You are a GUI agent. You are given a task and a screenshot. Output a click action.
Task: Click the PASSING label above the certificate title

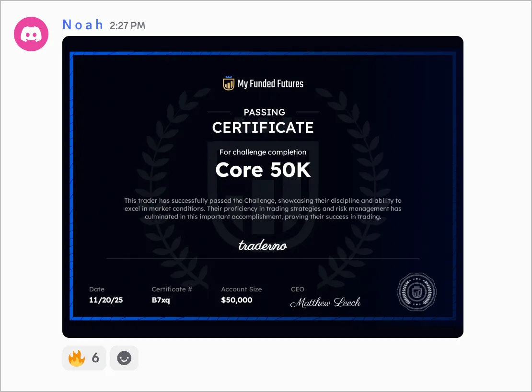[264, 112]
